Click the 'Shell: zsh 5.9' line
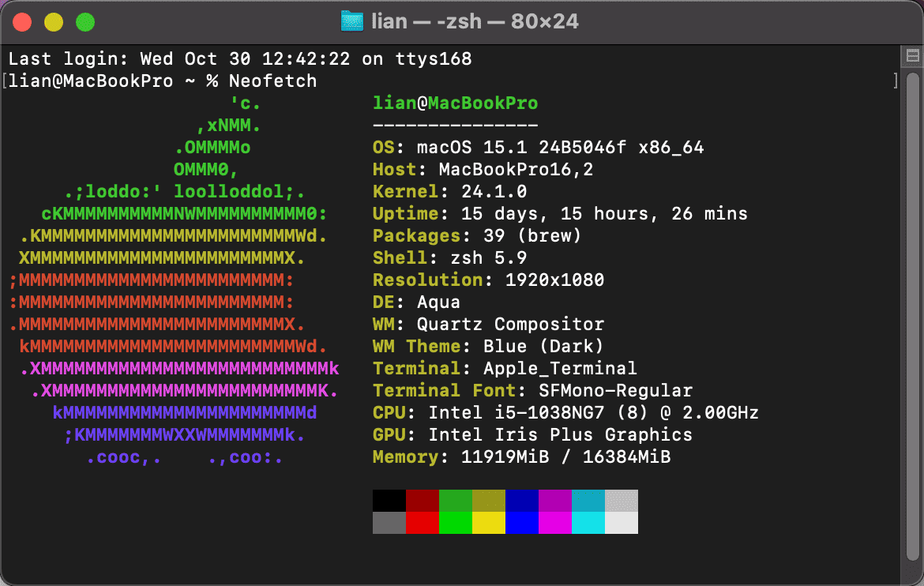924x586 pixels. point(449,257)
